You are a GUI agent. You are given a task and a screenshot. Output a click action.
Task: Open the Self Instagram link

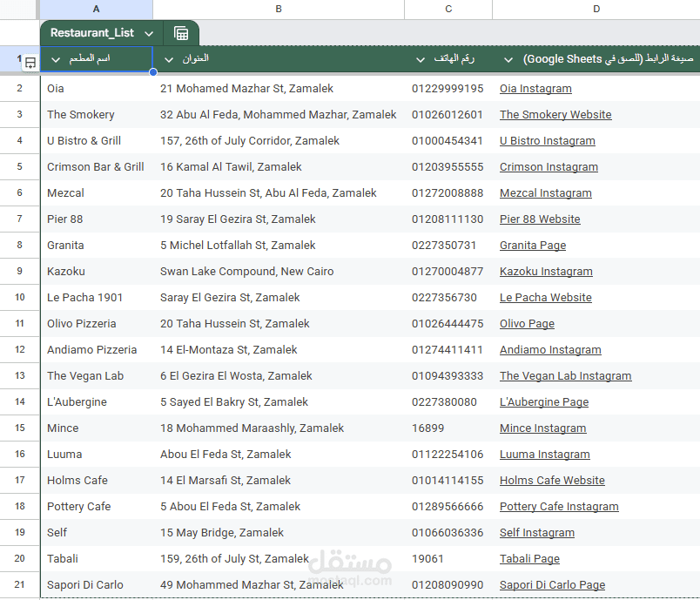(537, 533)
